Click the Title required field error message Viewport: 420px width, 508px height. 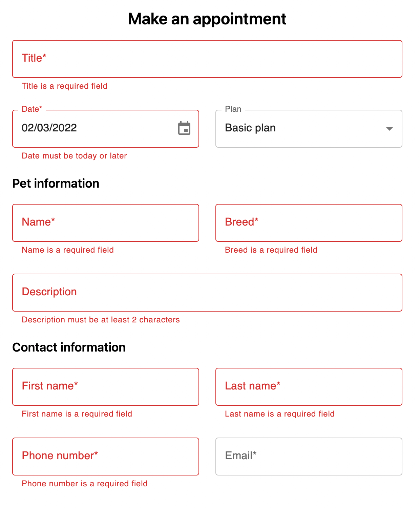(x=64, y=86)
